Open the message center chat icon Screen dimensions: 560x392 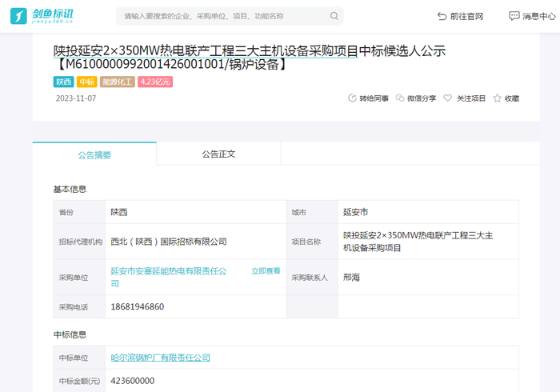coord(514,16)
